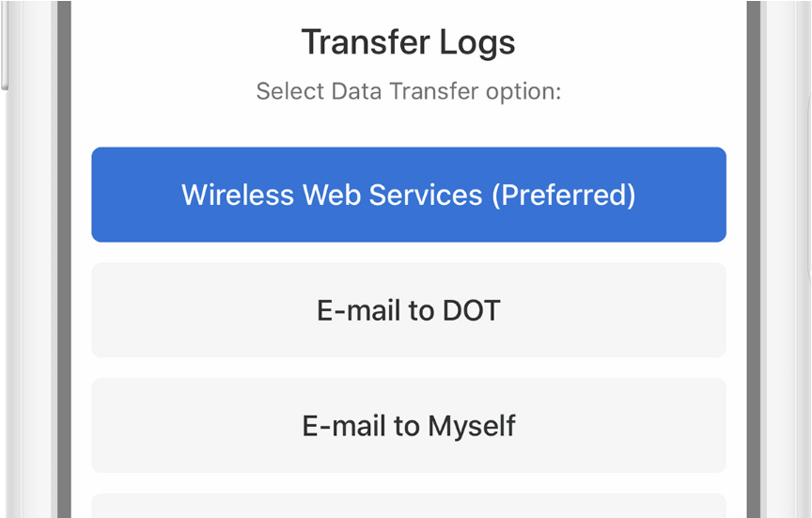
Task: Click the word Myself in the third option
Action: point(472,426)
